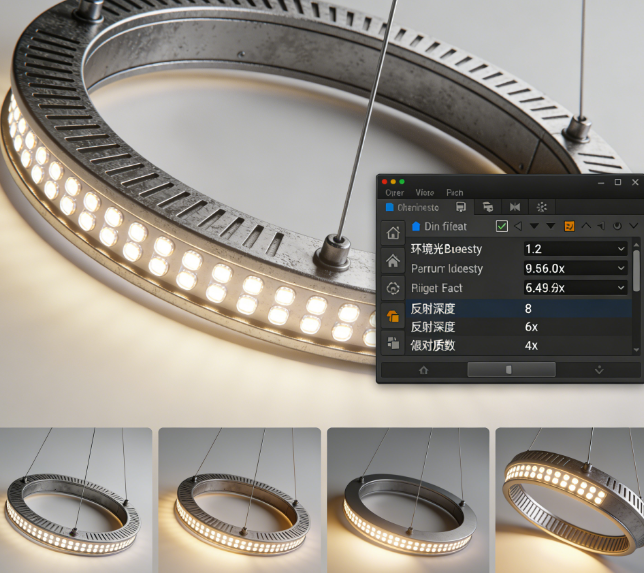Screen dimensions: 644x573
Task: Click the bottom-right download arrow button
Action: click(x=599, y=369)
